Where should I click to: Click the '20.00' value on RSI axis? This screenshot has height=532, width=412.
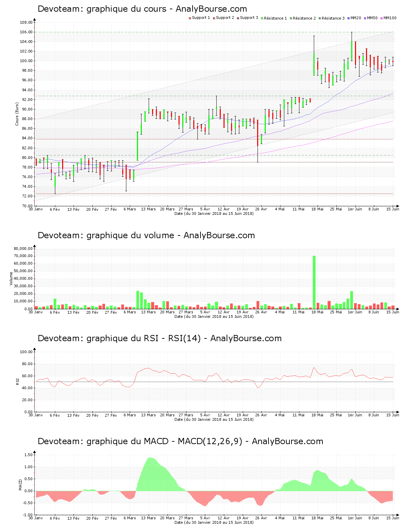(27, 400)
